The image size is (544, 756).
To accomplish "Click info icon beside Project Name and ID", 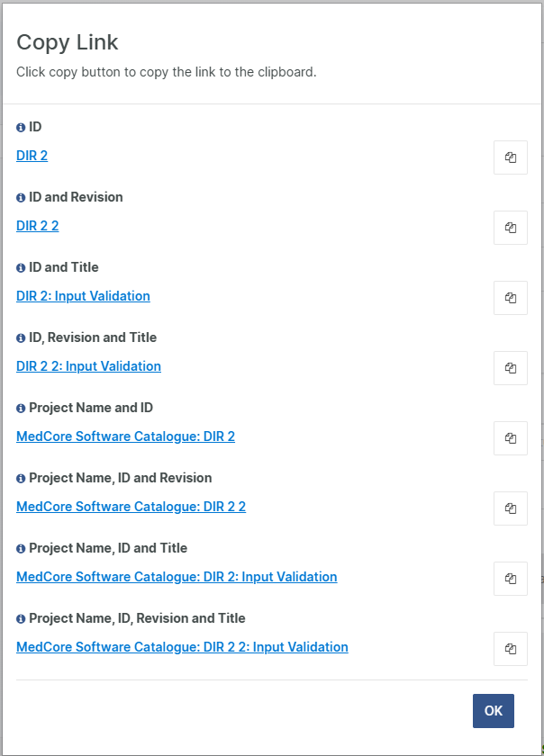I will tap(21, 409).
